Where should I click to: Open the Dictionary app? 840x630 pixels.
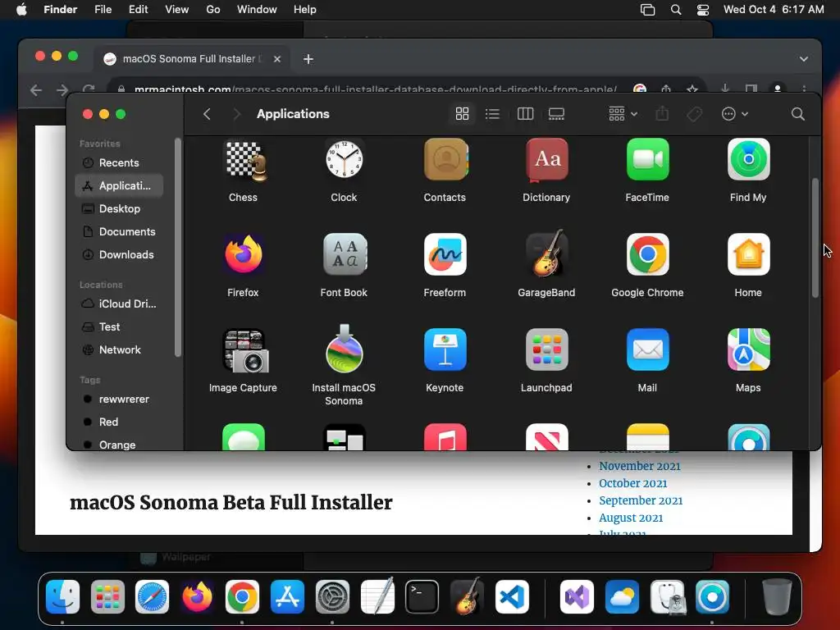pos(546,160)
